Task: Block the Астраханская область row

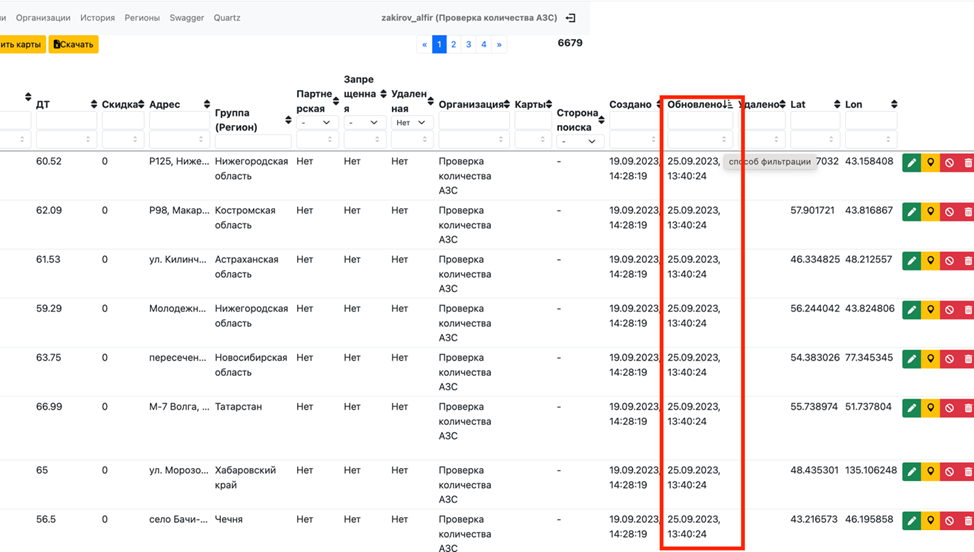Action: (x=949, y=261)
